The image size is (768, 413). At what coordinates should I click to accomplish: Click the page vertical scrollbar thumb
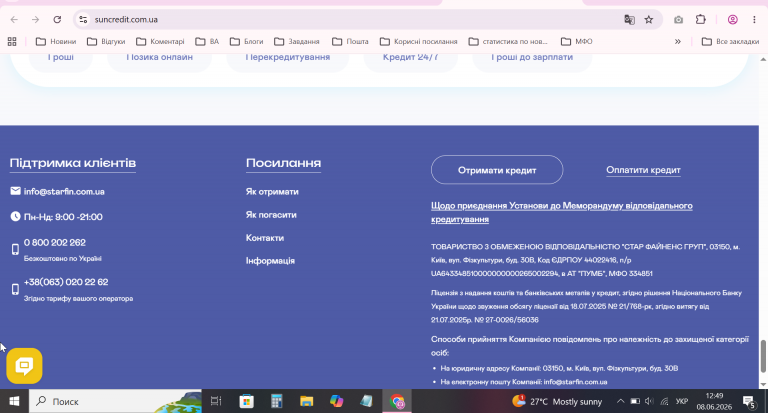[763, 356]
